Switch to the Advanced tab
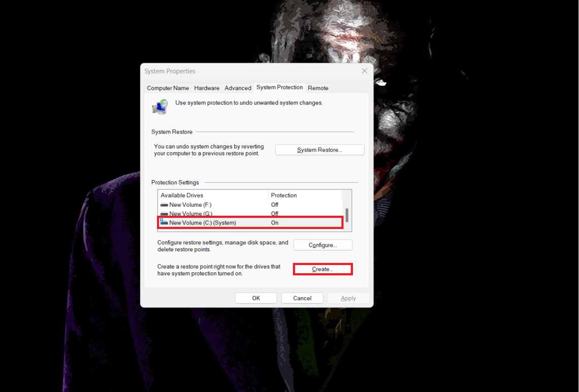Screen dimensions: 579x392 (238, 88)
